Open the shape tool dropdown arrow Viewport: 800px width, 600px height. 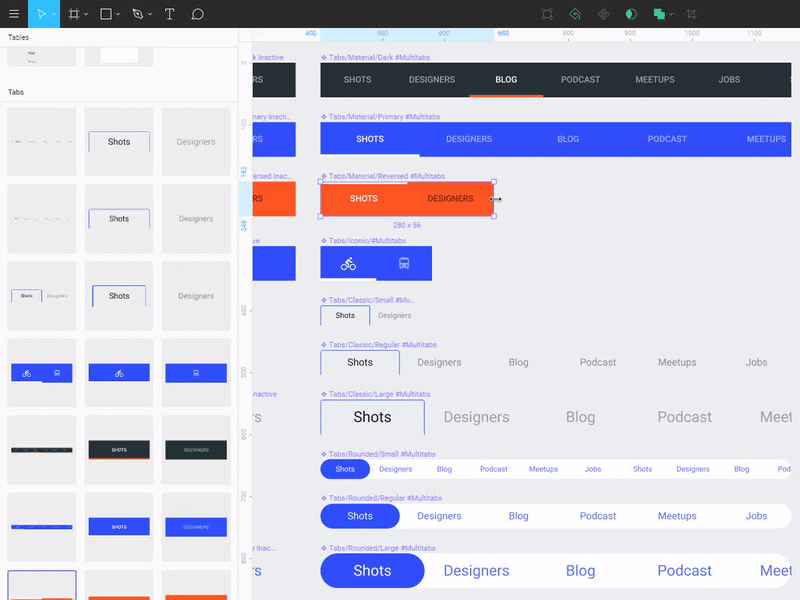pos(117,14)
